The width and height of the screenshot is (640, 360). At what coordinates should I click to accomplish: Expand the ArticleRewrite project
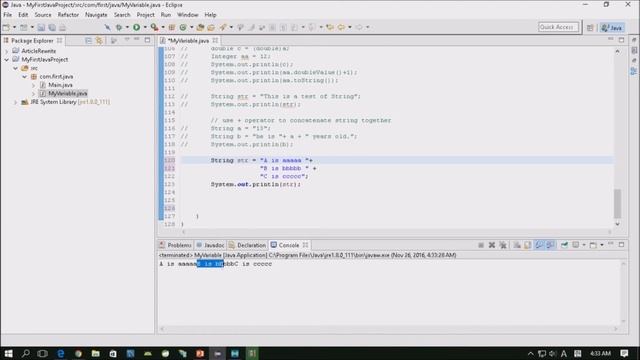(7, 51)
